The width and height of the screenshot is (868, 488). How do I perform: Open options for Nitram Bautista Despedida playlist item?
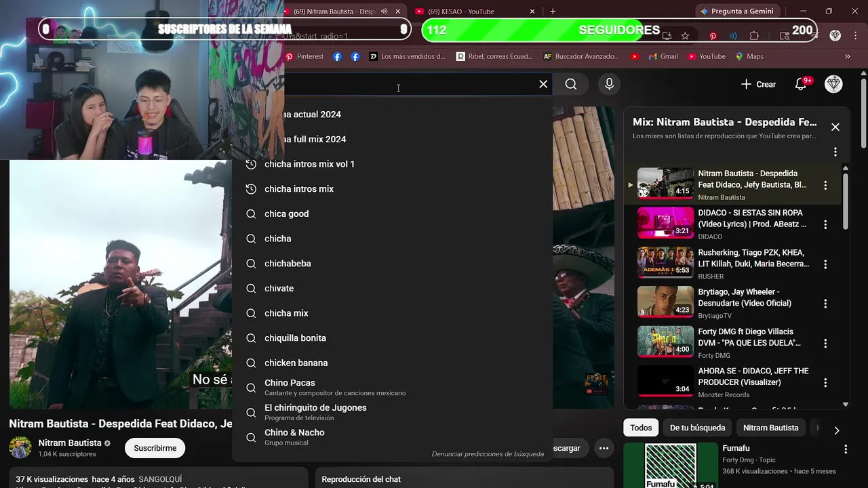tap(825, 185)
